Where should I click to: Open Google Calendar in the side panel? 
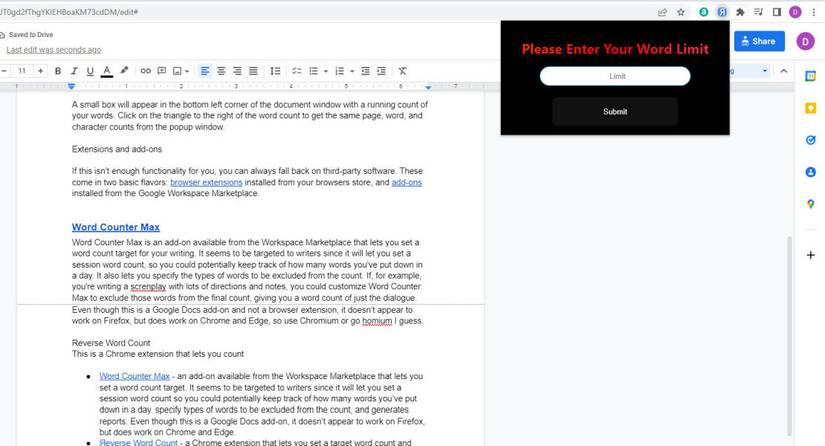810,76
